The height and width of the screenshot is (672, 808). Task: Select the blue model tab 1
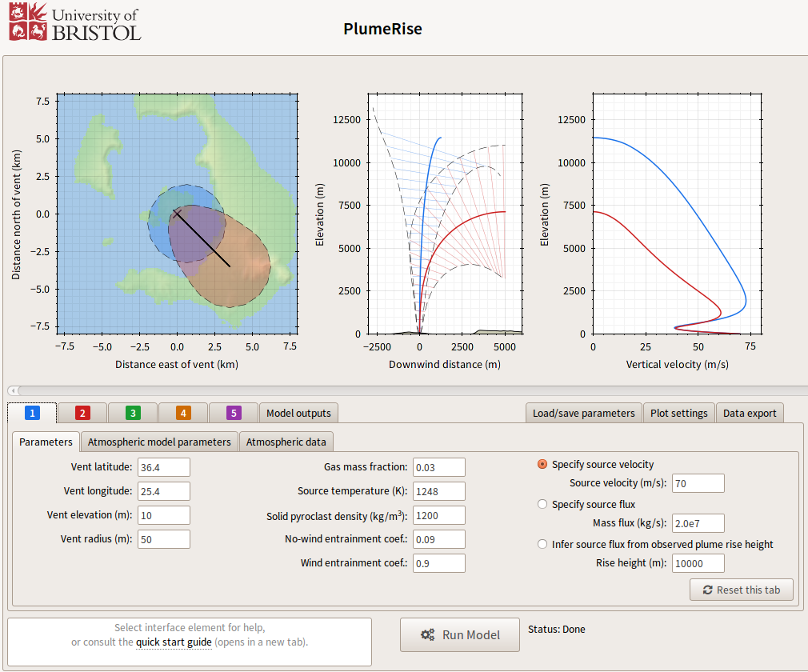click(x=32, y=413)
